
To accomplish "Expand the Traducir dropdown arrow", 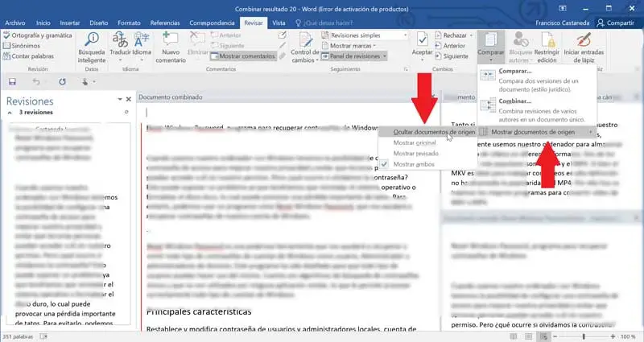I will [x=120, y=60].
